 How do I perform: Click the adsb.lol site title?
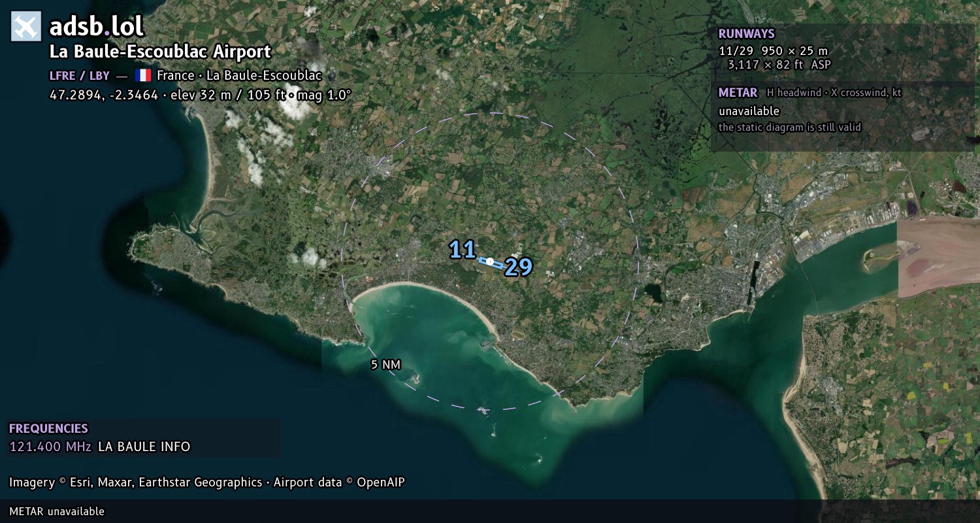[x=97, y=27]
